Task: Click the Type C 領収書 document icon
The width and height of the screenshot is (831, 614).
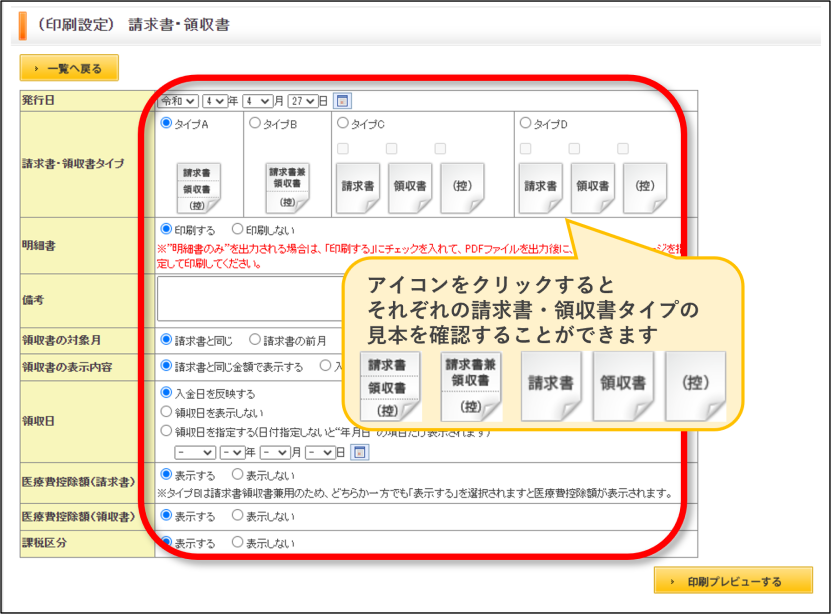Action: (410, 188)
